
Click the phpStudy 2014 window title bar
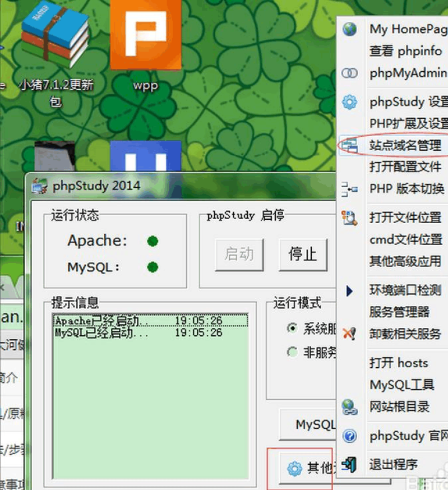pos(181,186)
